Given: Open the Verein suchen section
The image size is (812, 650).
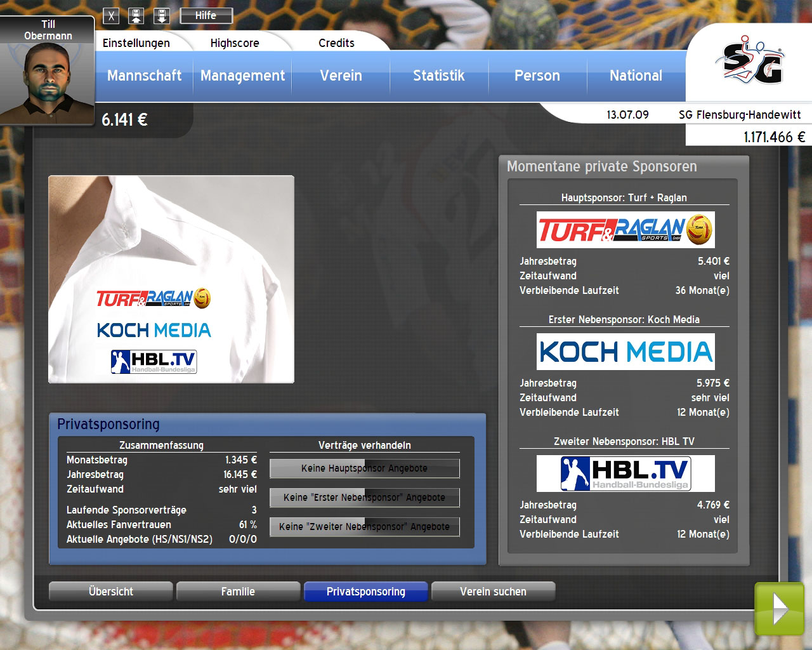Looking at the screenshot, I should pyautogui.click(x=493, y=592).
